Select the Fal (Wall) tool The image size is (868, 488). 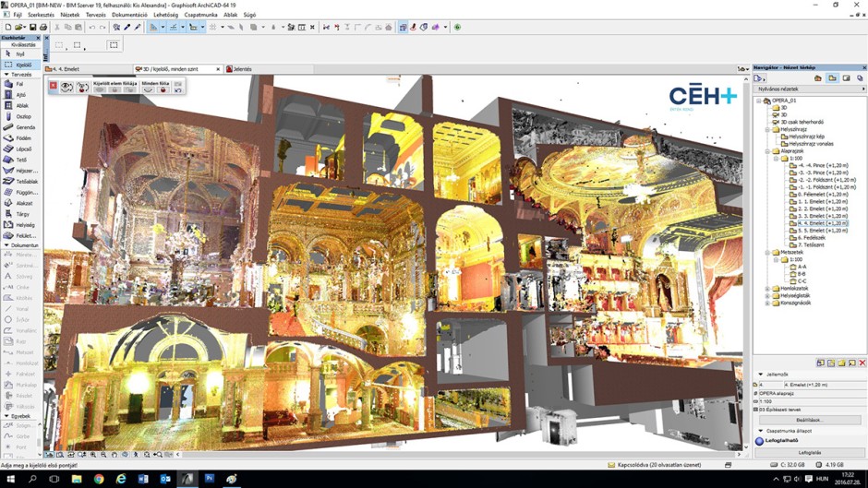pos(18,84)
